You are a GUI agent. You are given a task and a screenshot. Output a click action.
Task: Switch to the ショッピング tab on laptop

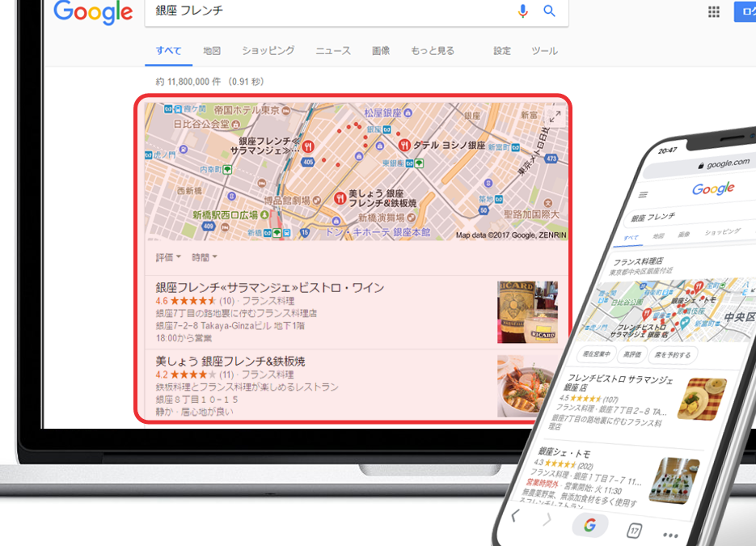(268, 51)
